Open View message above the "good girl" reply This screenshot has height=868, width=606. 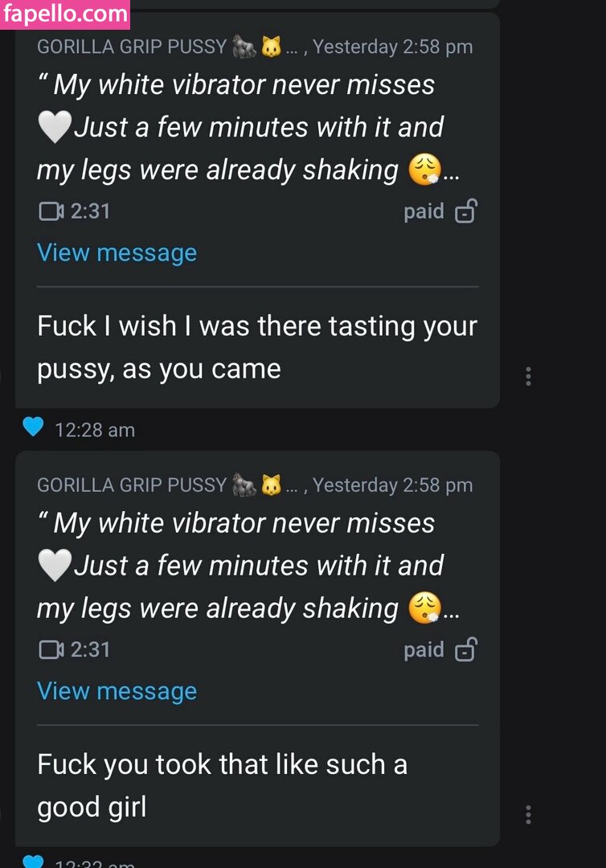coord(117,691)
